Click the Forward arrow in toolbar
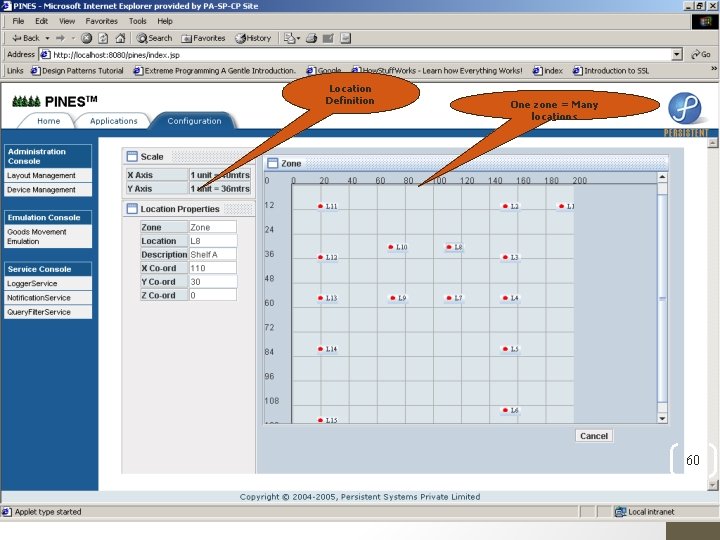 point(60,38)
